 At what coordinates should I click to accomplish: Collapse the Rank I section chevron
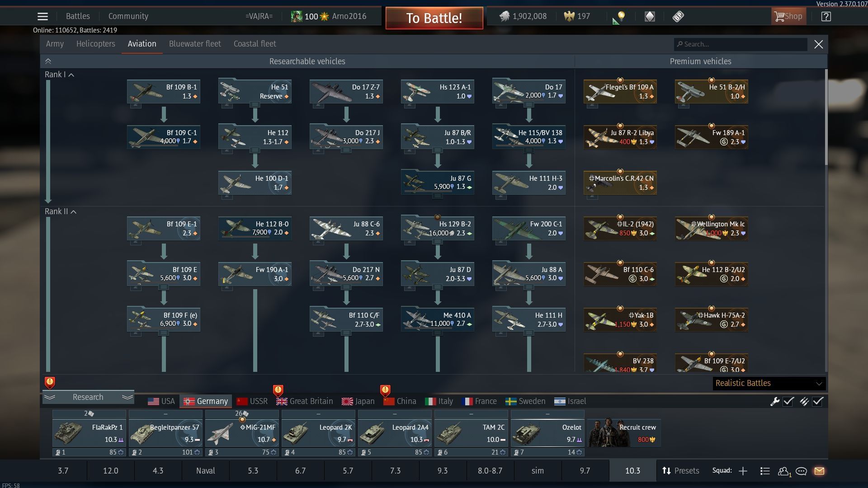[x=71, y=75]
